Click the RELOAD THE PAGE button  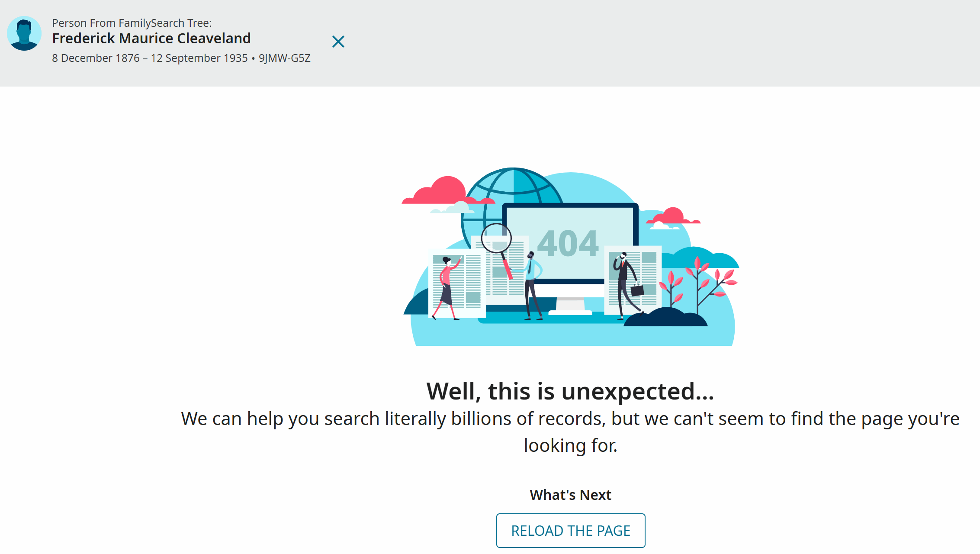click(571, 531)
